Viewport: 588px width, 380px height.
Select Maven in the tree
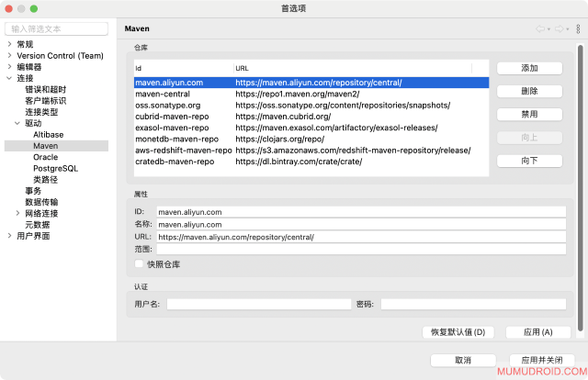pyautogui.click(x=45, y=146)
